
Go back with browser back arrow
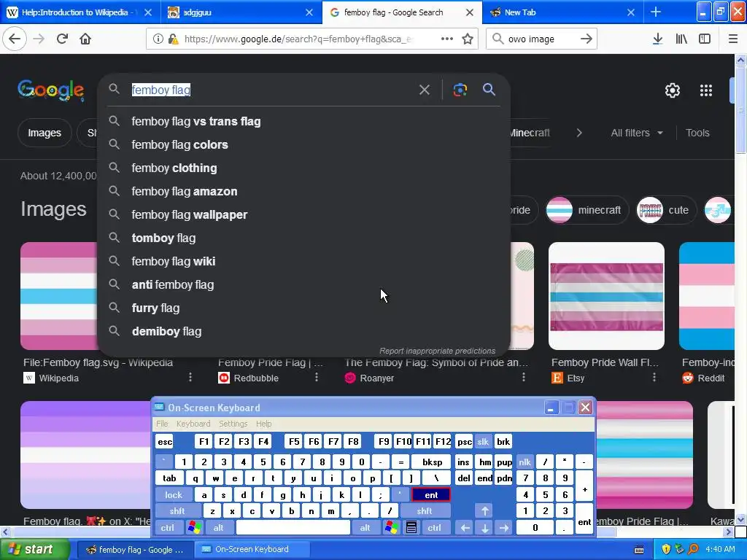[x=15, y=39]
